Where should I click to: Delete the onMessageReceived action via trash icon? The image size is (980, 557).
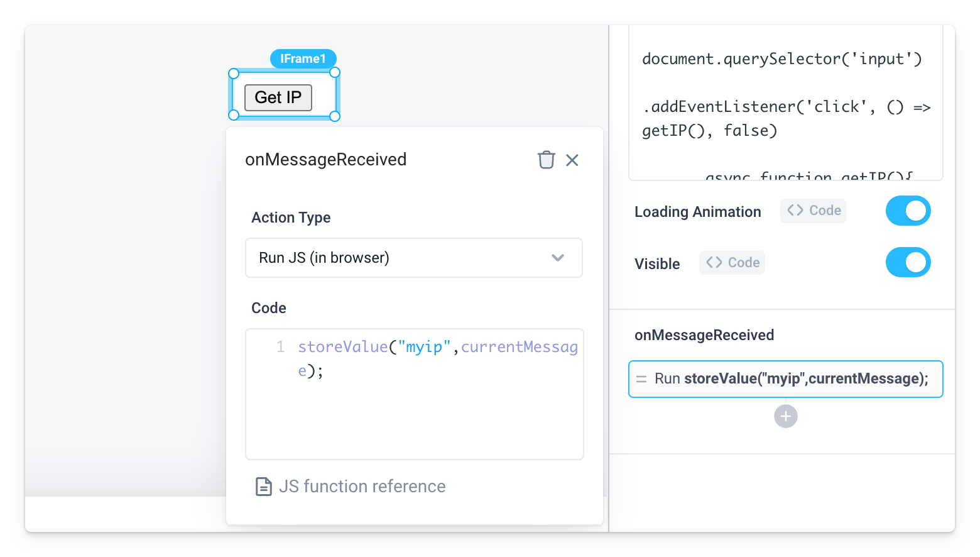pyautogui.click(x=546, y=160)
